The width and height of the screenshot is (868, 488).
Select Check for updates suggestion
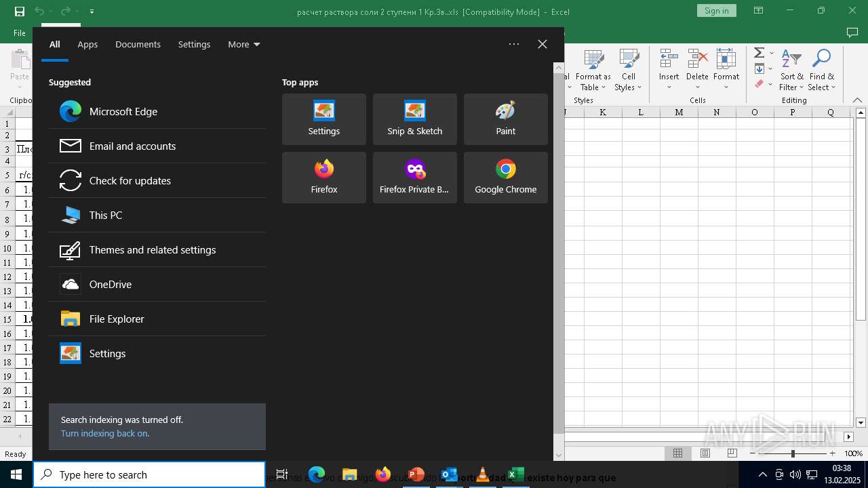[157, 180]
